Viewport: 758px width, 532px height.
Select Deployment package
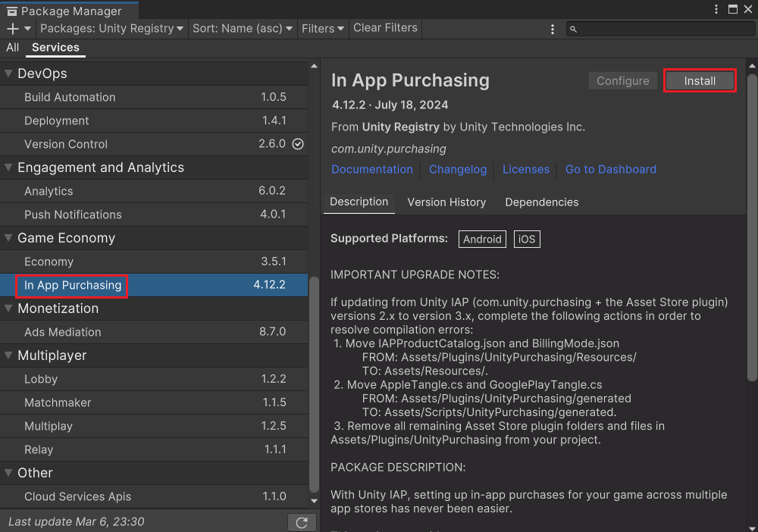[154, 120]
